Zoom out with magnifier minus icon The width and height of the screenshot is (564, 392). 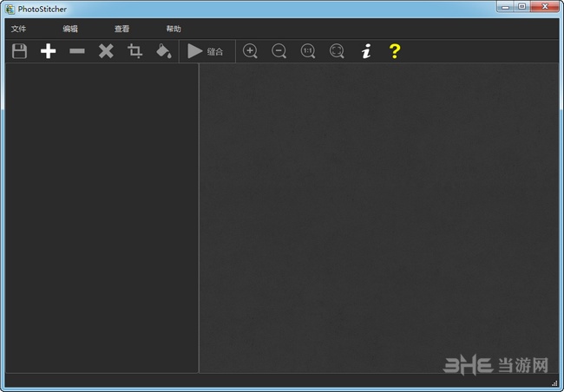(x=279, y=51)
